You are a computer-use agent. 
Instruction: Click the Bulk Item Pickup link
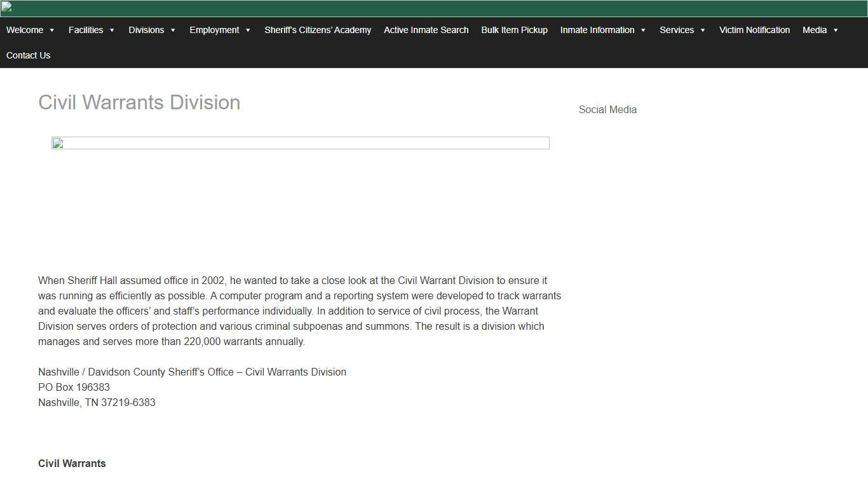(x=514, y=30)
